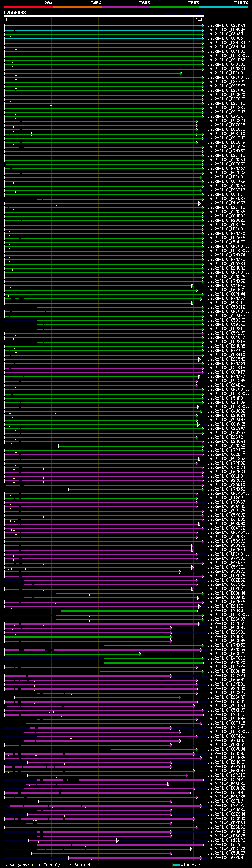Click label UniRef100_A3BSS8

pyautogui.click(x=226, y=571)
